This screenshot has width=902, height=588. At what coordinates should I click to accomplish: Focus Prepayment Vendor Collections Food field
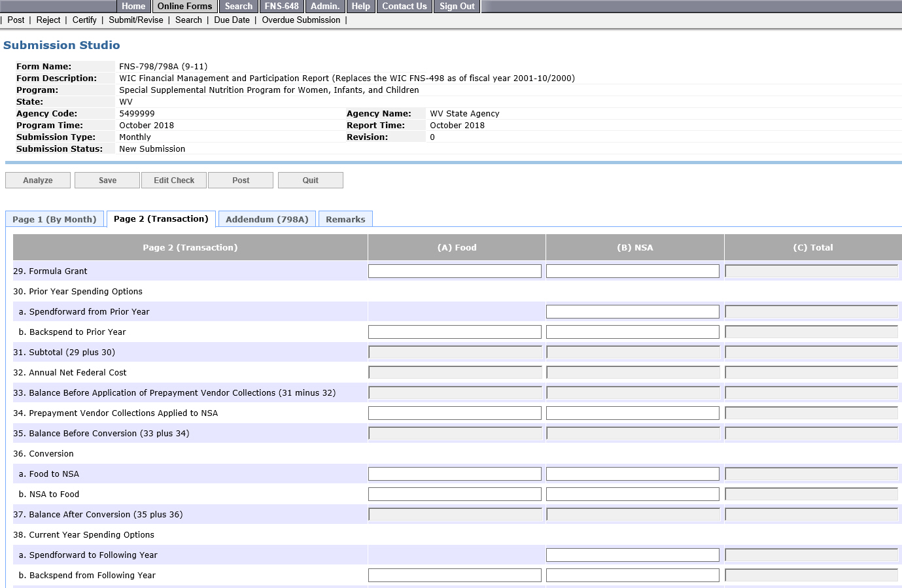point(455,413)
